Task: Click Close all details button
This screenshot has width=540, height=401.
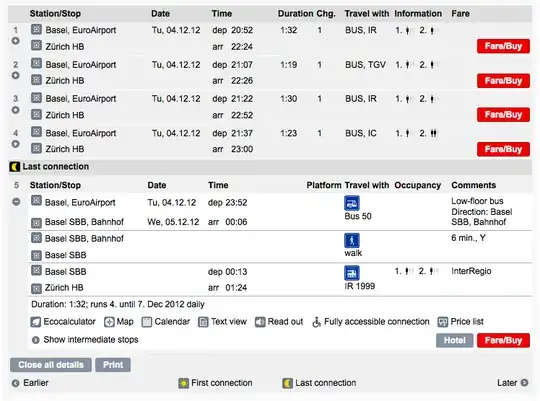Action: point(51,365)
